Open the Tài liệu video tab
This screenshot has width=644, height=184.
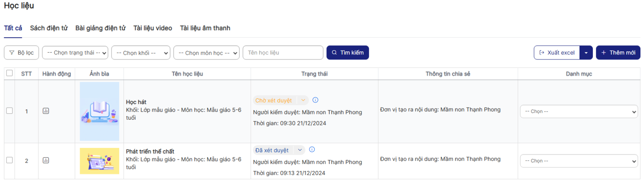(153, 28)
